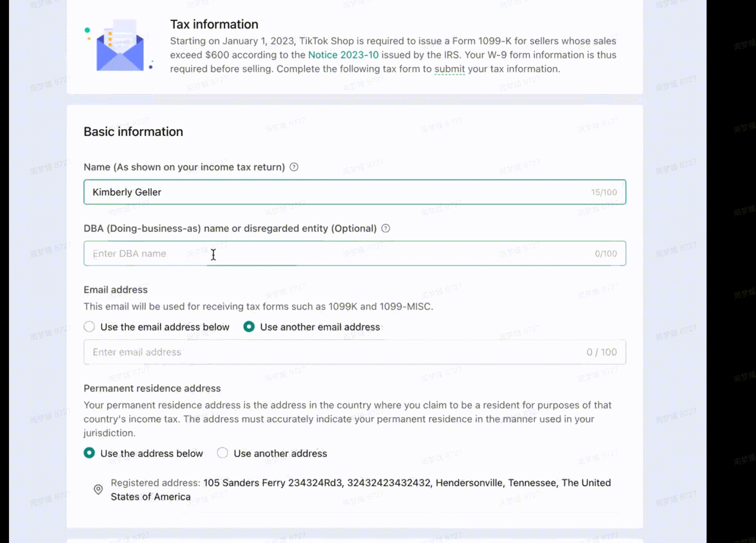
Task: Click the 'Use the address below' label text
Action: click(152, 454)
